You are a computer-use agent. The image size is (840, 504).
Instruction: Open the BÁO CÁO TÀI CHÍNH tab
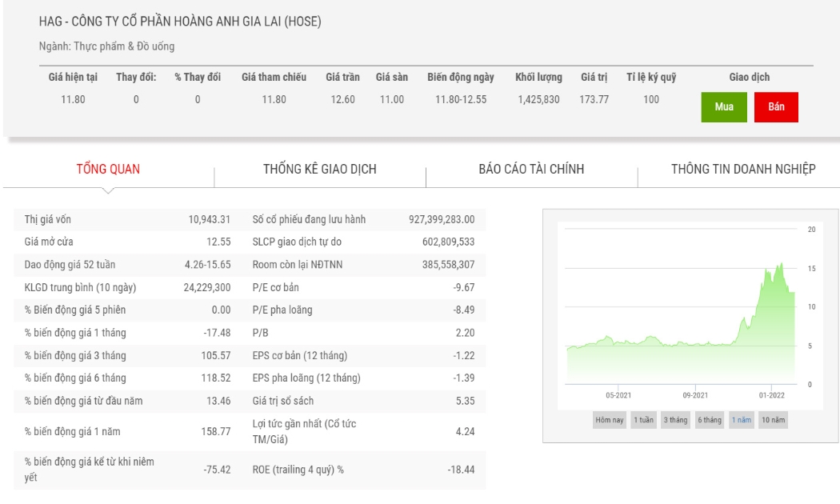tap(531, 170)
